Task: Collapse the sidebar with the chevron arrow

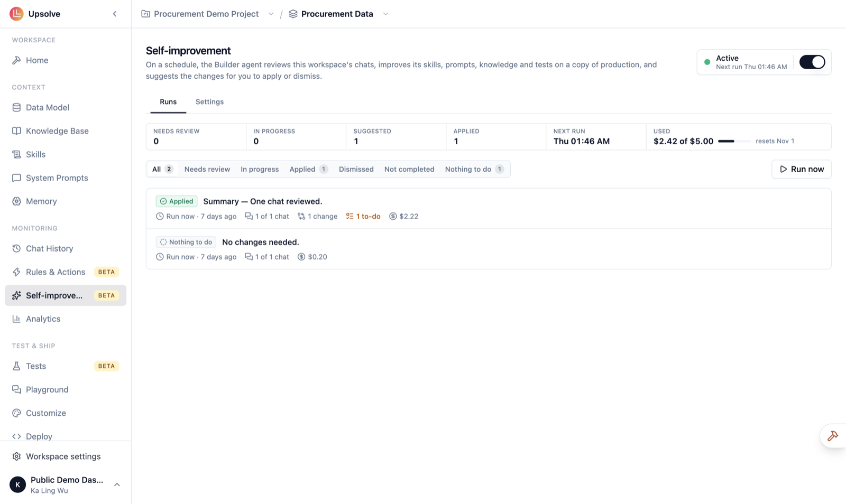Action: [115, 14]
